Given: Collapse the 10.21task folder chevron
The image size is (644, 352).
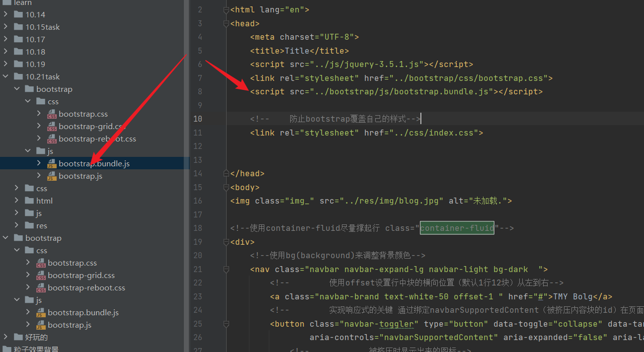Looking at the screenshot, I should point(5,77).
